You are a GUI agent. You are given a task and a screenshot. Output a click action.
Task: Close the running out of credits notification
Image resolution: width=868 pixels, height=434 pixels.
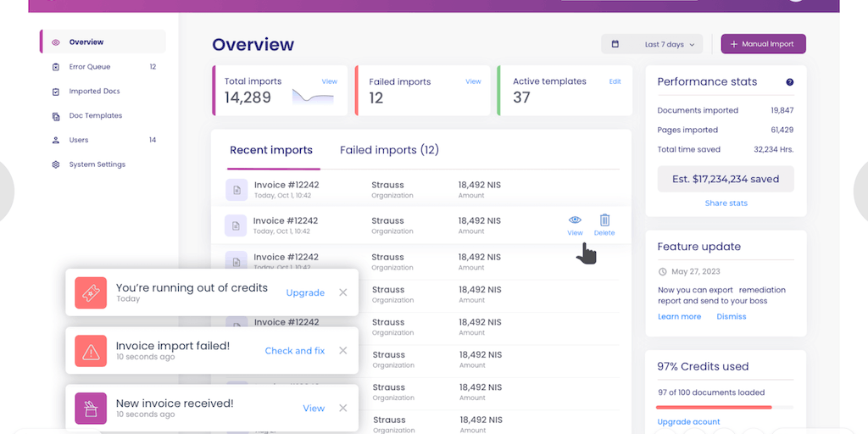tap(343, 292)
